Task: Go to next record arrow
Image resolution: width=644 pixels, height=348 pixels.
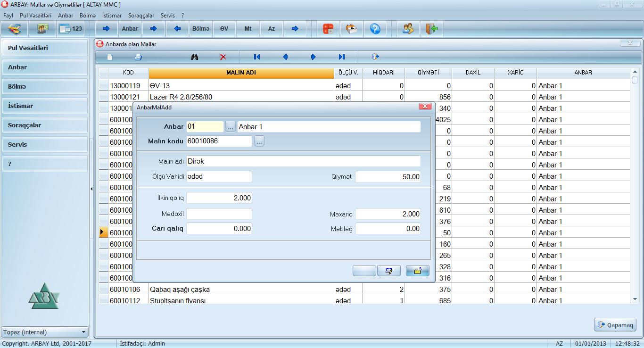Action: click(x=314, y=57)
